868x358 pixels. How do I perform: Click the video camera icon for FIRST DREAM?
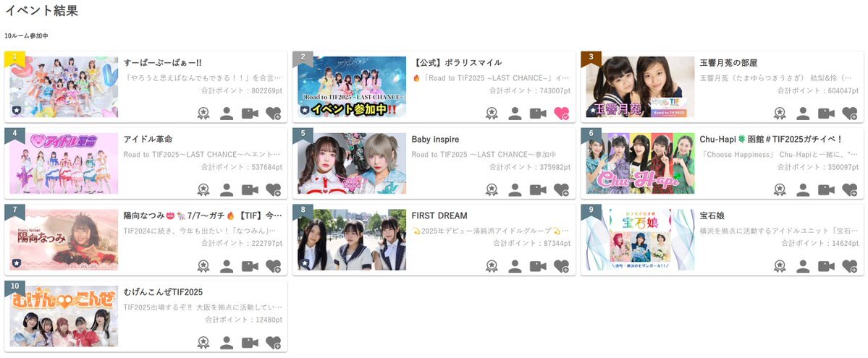pyautogui.click(x=538, y=266)
